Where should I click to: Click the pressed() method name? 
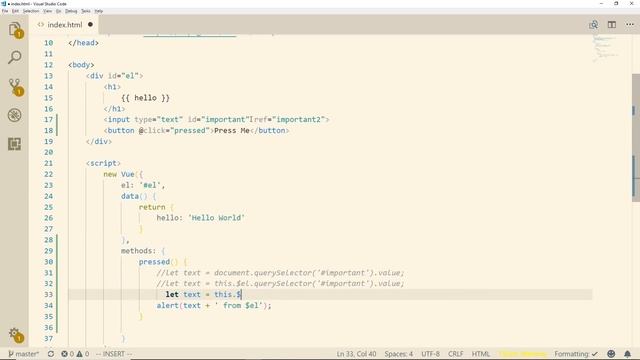pyautogui.click(x=154, y=262)
